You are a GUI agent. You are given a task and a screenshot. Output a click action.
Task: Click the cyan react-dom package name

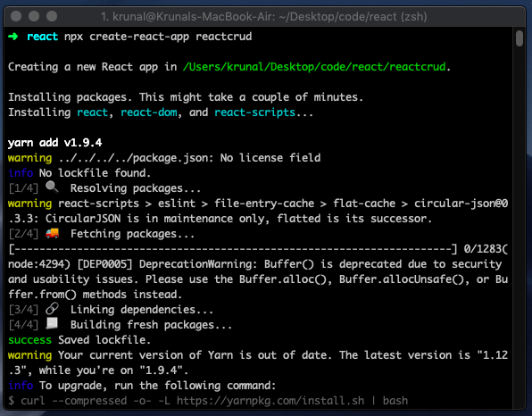(149, 112)
